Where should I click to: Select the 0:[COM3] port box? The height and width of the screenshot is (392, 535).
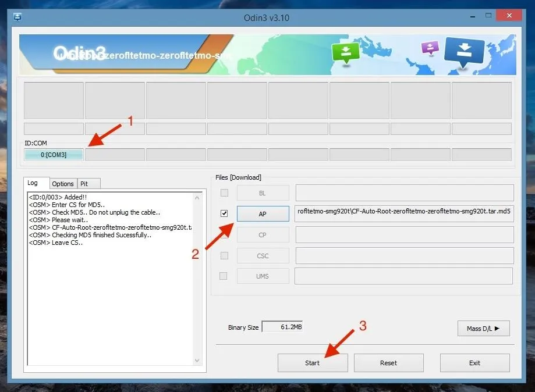pos(54,154)
